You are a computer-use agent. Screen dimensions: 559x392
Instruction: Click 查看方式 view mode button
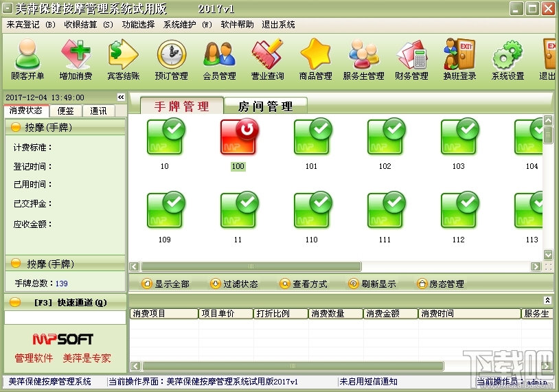click(x=304, y=284)
